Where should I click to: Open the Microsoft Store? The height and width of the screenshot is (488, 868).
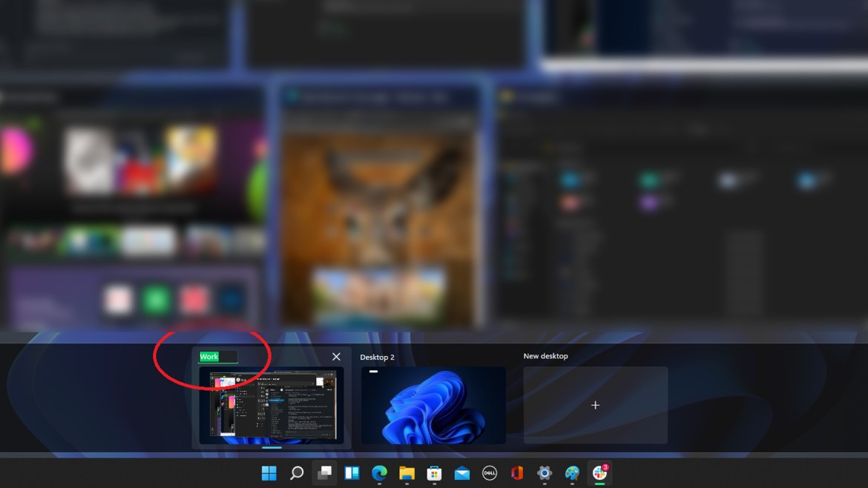tap(433, 472)
